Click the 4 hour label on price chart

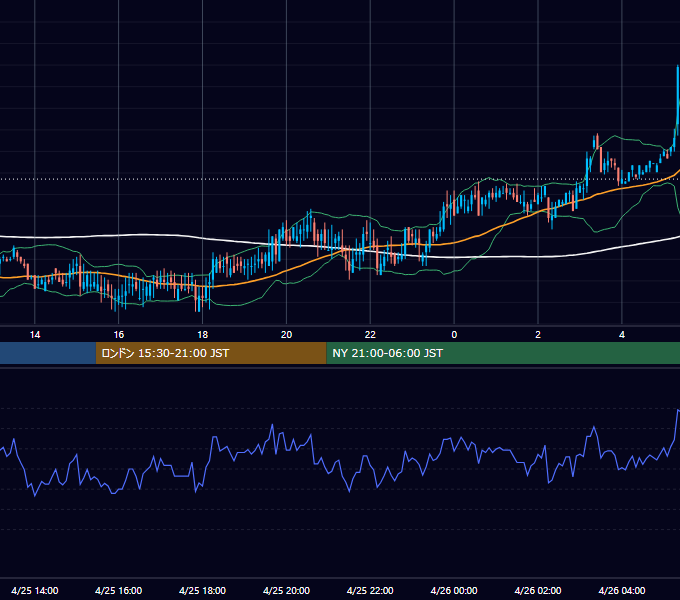[x=622, y=335]
